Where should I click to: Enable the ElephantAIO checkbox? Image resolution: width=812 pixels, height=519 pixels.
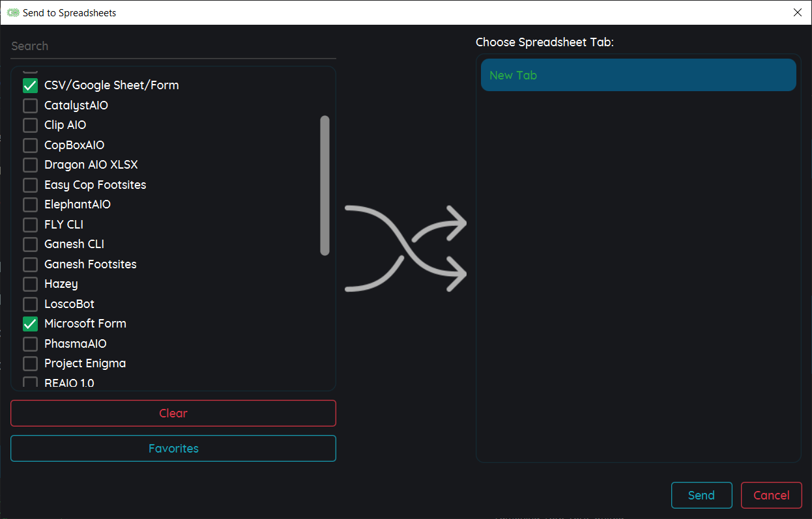[30, 204]
